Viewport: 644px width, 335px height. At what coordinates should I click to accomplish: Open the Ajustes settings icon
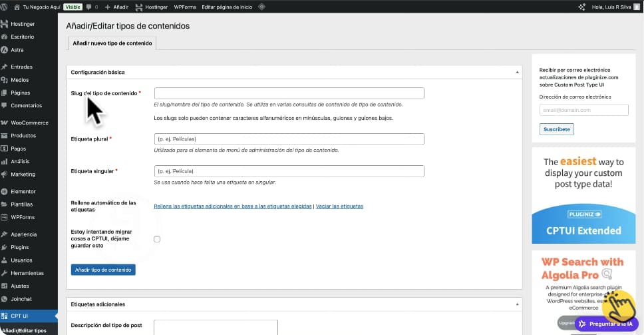(5, 286)
